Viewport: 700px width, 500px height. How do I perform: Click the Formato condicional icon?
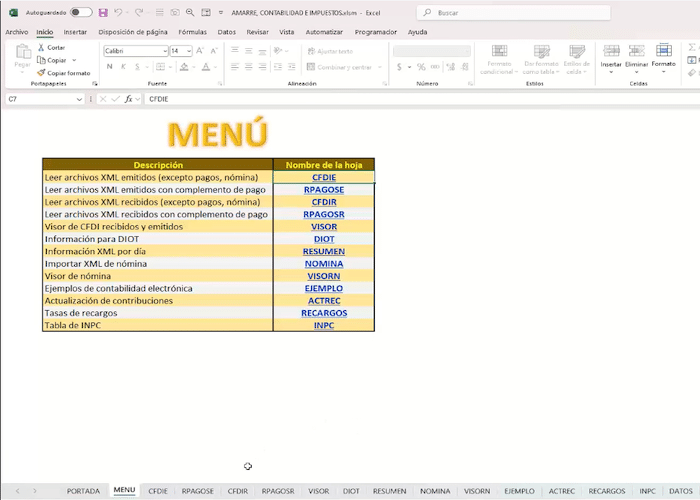[x=499, y=50]
